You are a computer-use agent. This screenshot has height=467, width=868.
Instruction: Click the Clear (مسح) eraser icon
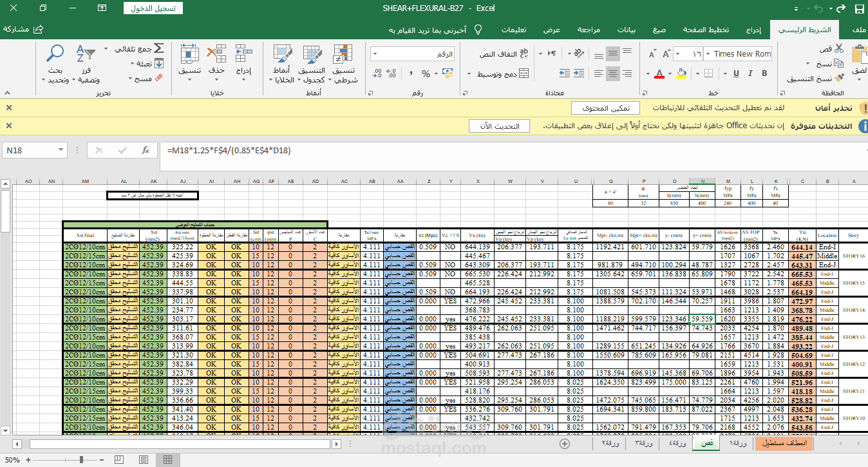[x=158, y=78]
